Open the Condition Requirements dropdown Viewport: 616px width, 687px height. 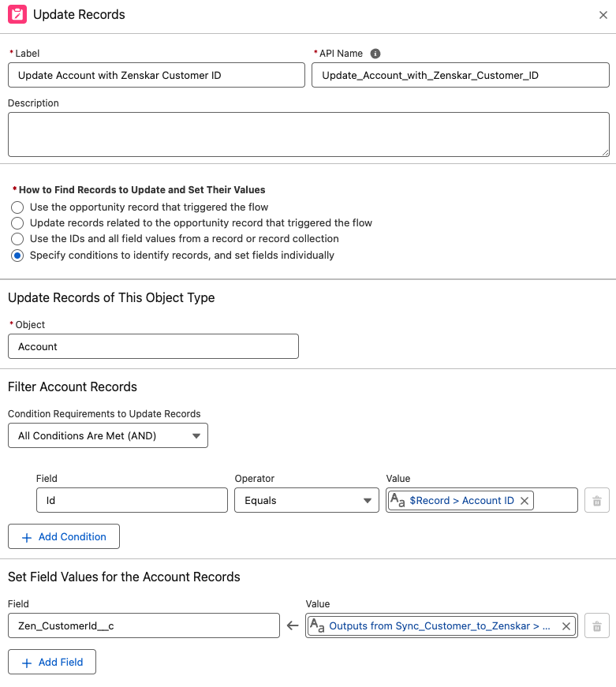coord(108,435)
